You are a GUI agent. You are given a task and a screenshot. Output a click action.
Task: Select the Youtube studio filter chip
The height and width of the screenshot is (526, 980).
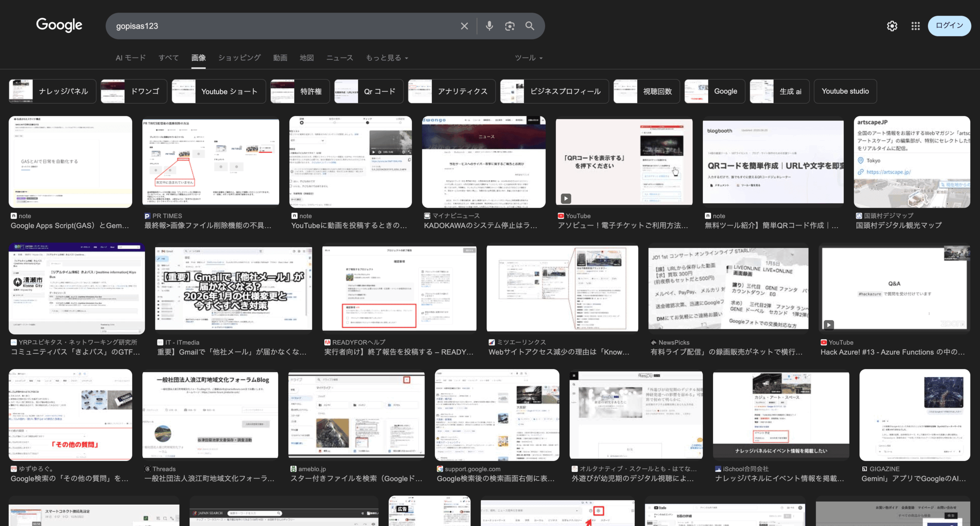click(x=845, y=91)
